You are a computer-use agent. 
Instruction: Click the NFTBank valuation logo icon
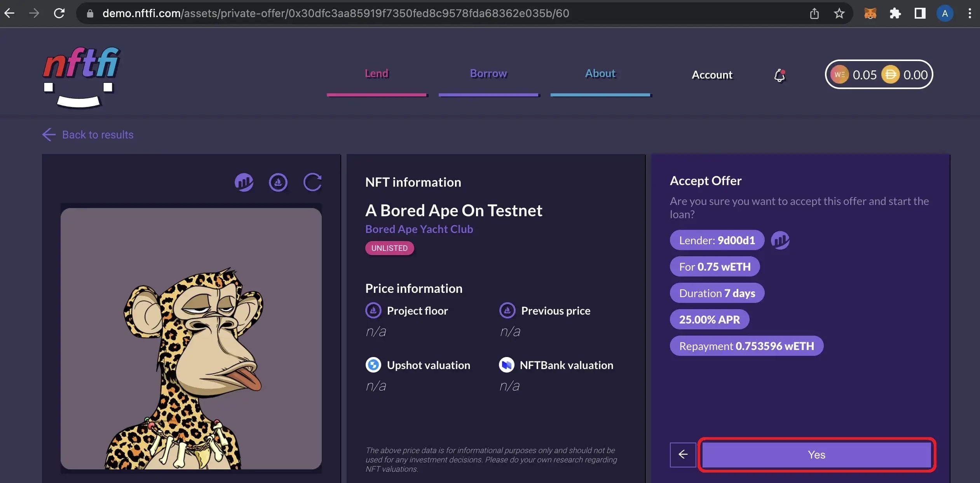(x=507, y=365)
